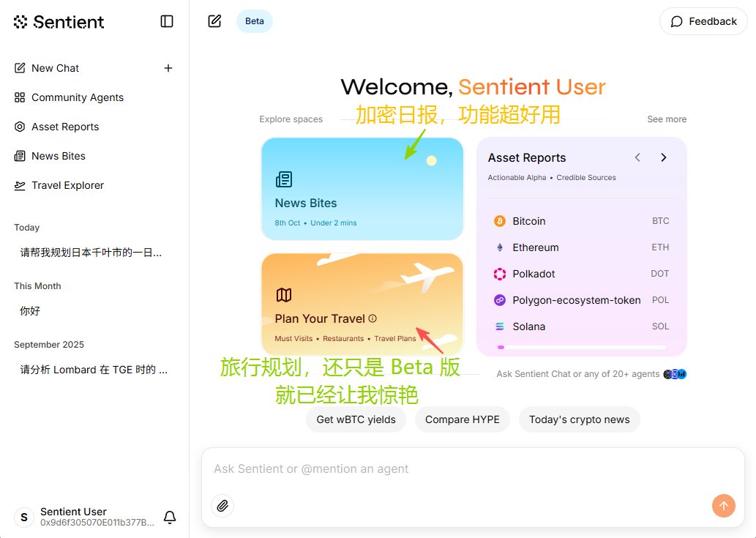Collapse the sidebar panel icon

167,21
